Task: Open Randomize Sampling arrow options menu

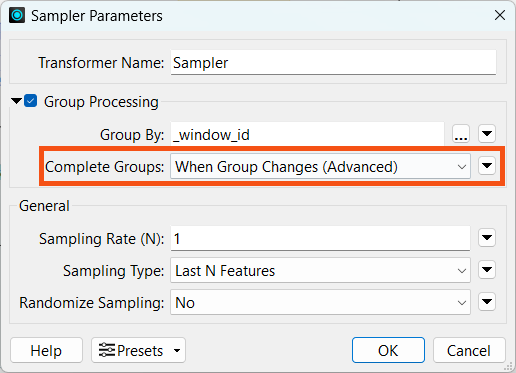Action: coord(487,301)
